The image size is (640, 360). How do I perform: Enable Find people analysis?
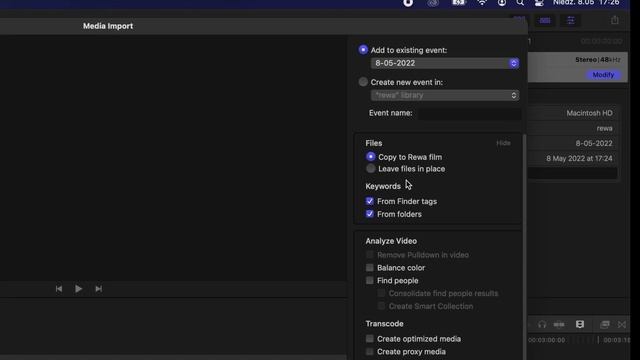tap(369, 280)
